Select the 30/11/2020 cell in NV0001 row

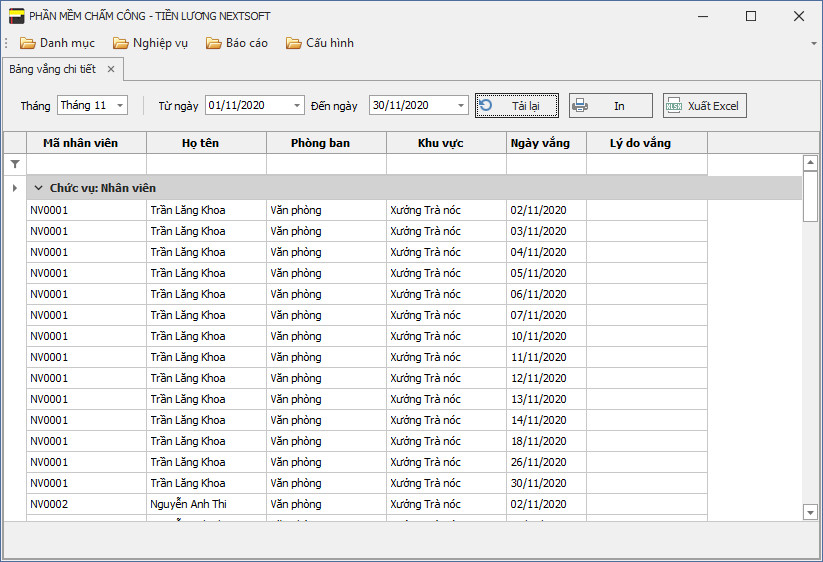(x=546, y=483)
